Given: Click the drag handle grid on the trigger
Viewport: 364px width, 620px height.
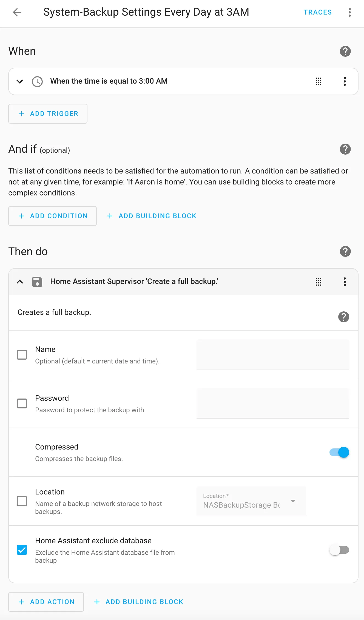Looking at the screenshot, I should pyautogui.click(x=318, y=81).
